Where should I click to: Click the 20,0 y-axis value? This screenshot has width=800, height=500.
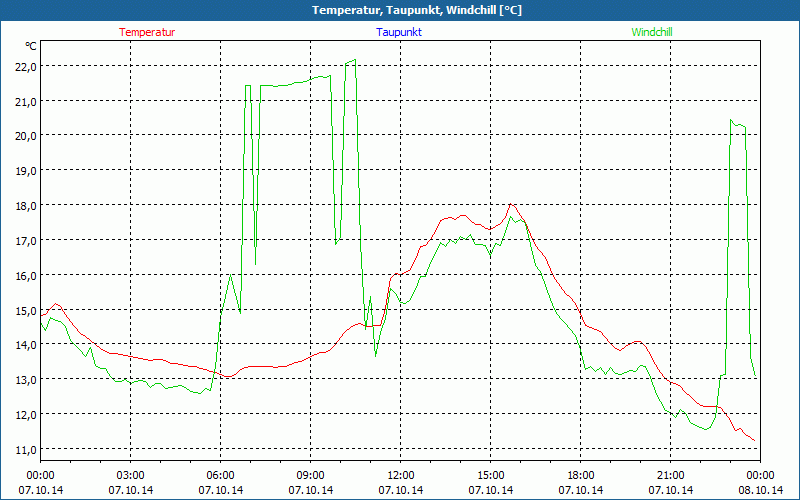(26, 136)
